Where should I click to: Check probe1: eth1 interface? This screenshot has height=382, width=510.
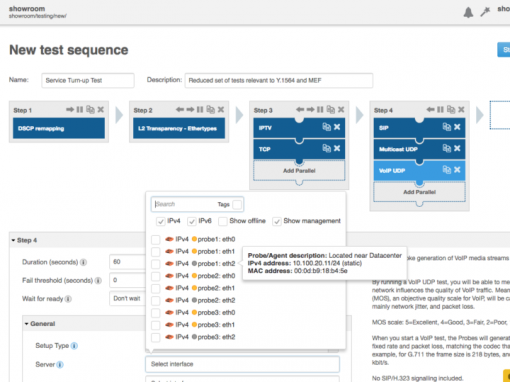point(156,252)
